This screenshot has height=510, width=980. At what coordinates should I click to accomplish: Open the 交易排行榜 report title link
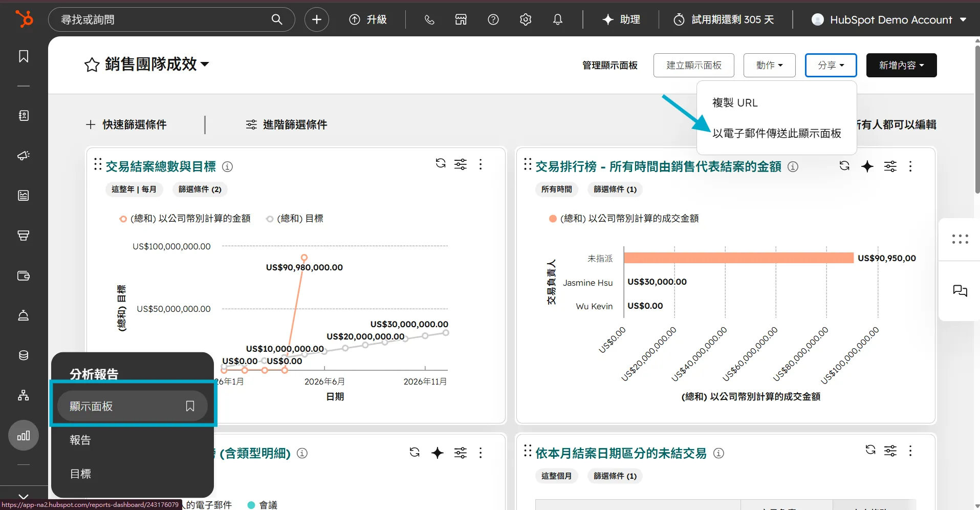point(658,166)
